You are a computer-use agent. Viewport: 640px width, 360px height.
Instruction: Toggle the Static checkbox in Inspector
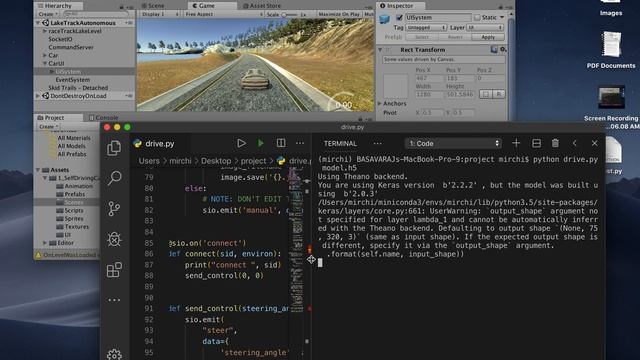pos(477,18)
